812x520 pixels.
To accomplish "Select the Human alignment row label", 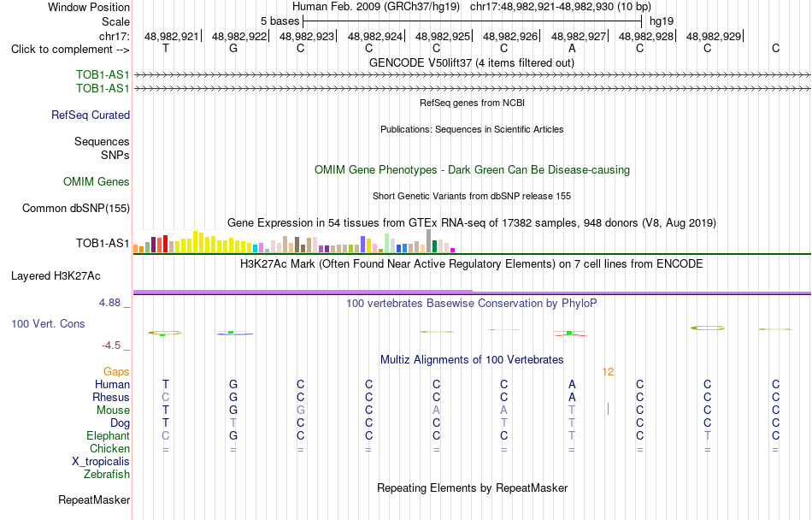I will (x=112, y=384).
